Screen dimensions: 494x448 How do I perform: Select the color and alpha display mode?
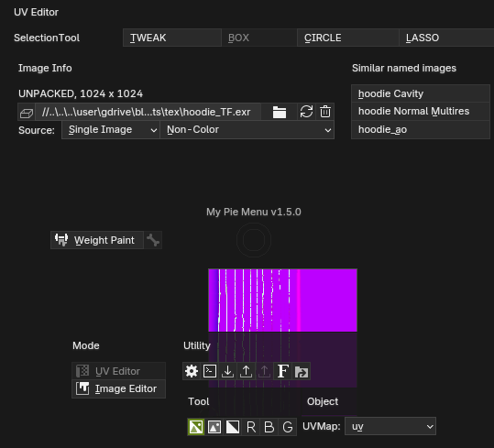196,427
